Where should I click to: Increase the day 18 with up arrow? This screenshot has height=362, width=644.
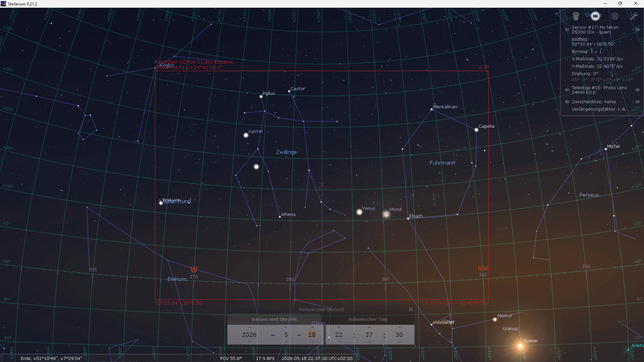tap(312, 327)
